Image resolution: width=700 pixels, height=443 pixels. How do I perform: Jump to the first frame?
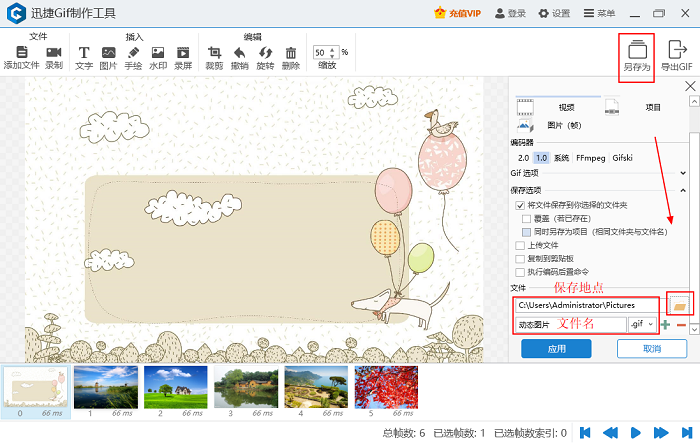[x=585, y=433]
